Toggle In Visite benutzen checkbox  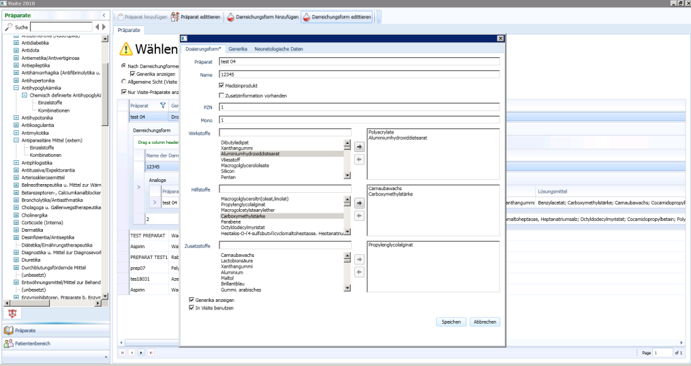(191, 307)
